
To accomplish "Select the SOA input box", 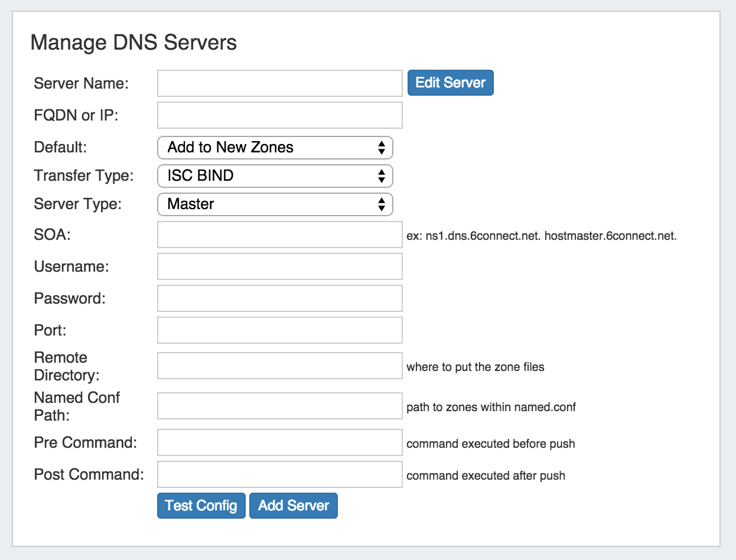I will 279,235.
